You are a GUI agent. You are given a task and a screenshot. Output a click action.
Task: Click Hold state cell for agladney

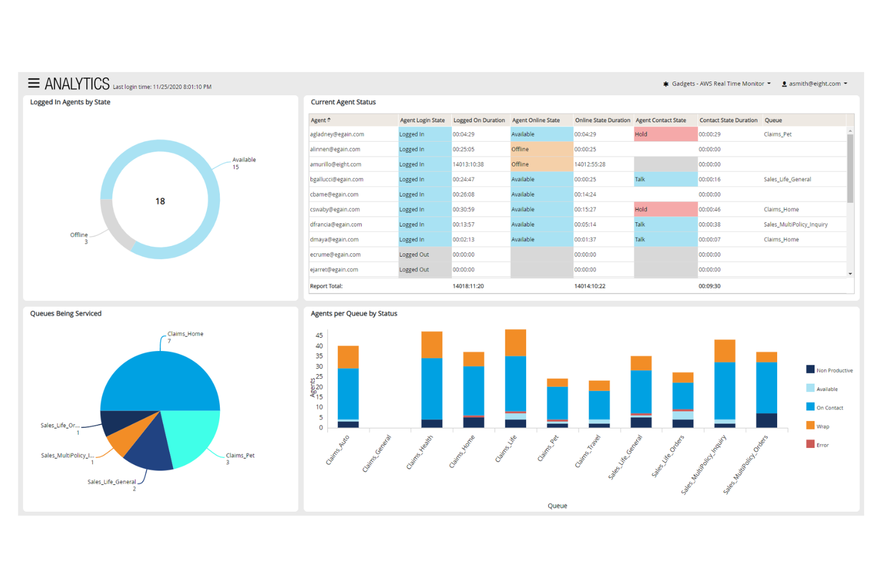tap(666, 134)
